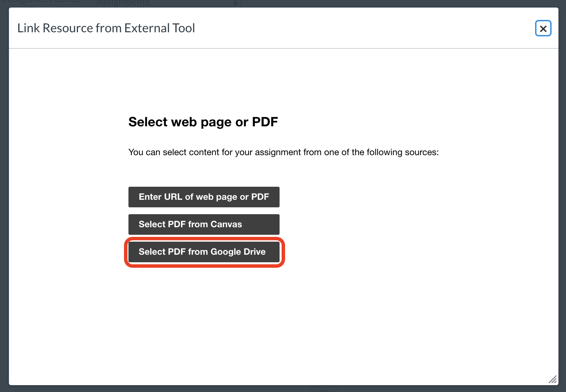Close the Link Resource dialog
The width and height of the screenshot is (566, 392).
pyautogui.click(x=543, y=28)
